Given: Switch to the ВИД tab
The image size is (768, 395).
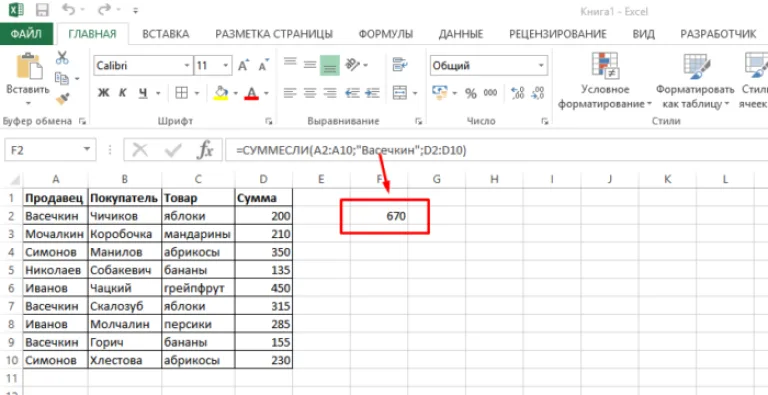Looking at the screenshot, I should pyautogui.click(x=644, y=34).
